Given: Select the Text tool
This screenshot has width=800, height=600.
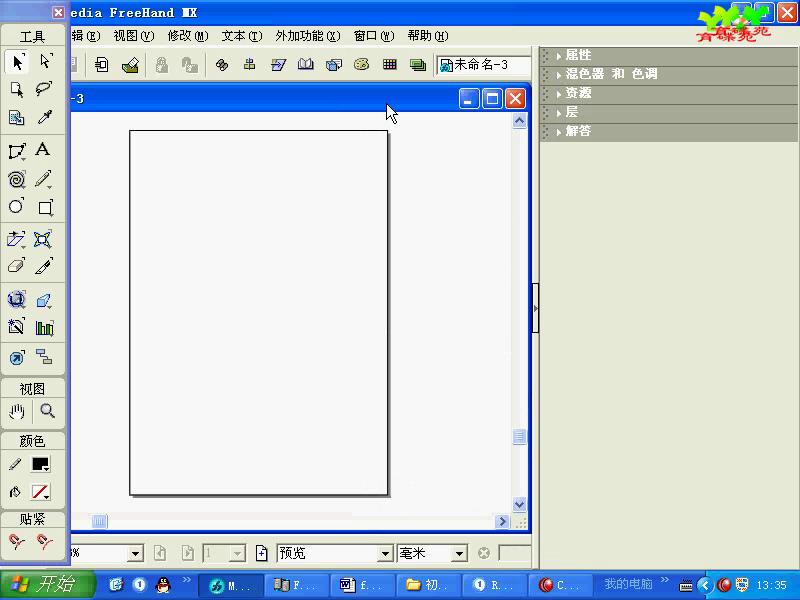Looking at the screenshot, I should [x=43, y=149].
